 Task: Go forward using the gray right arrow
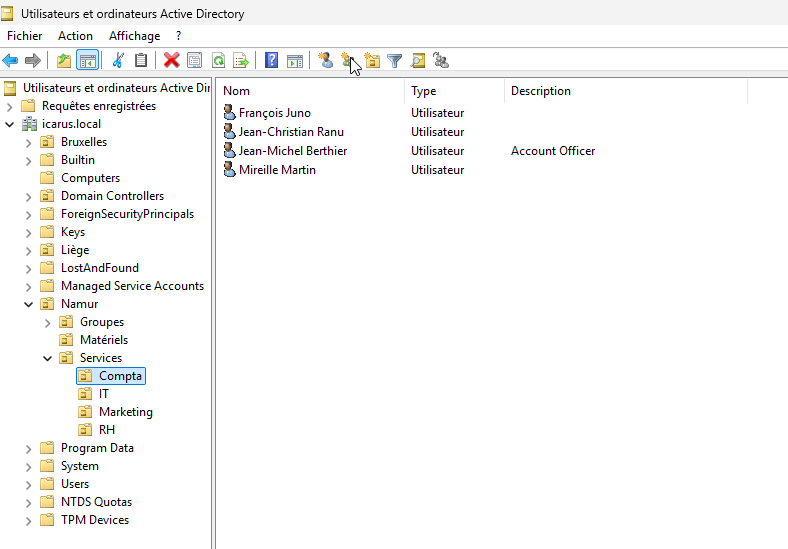point(33,61)
